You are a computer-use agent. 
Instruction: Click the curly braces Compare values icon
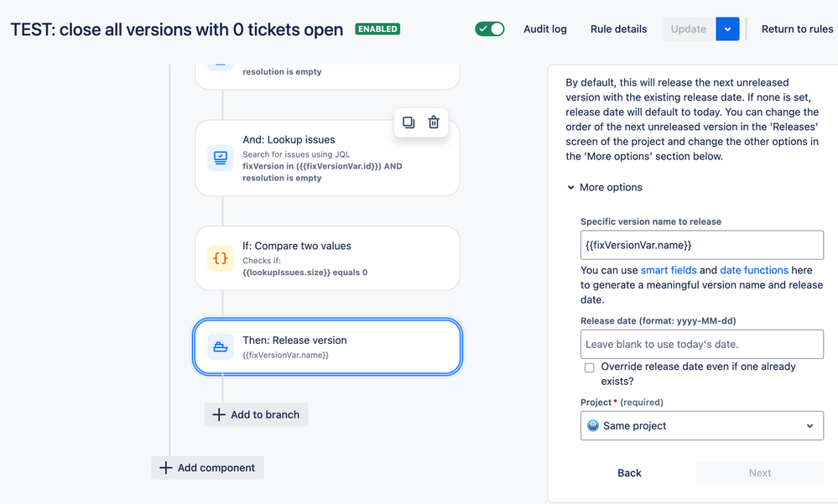[x=221, y=258]
